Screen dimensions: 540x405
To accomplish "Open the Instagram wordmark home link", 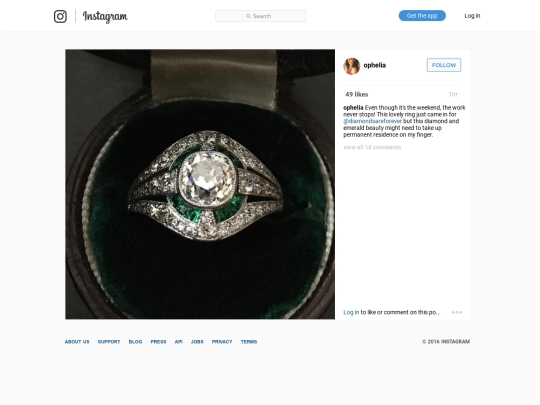I will tap(105, 17).
